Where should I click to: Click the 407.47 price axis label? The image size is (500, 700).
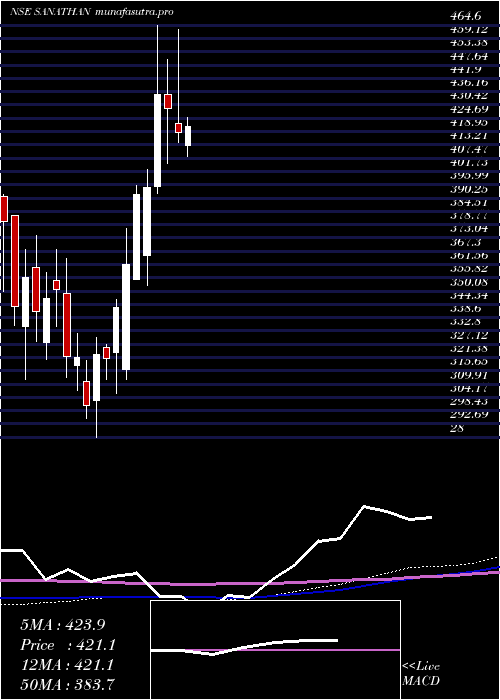pos(469,149)
